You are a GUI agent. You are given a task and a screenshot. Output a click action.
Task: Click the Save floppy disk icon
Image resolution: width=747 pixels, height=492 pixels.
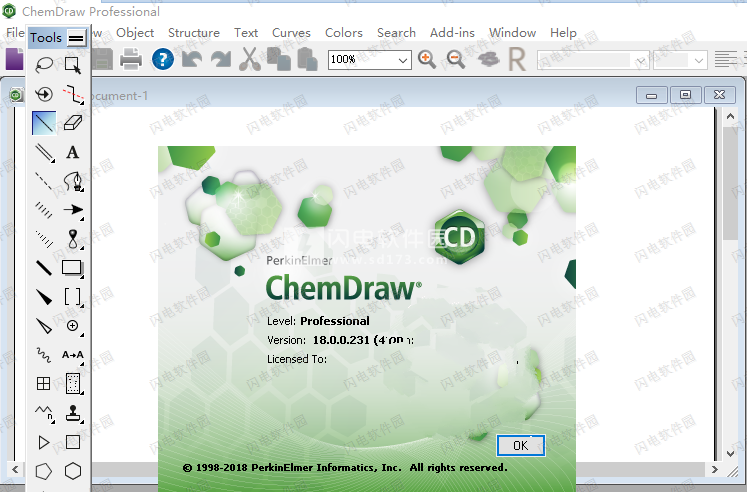[x=102, y=60]
